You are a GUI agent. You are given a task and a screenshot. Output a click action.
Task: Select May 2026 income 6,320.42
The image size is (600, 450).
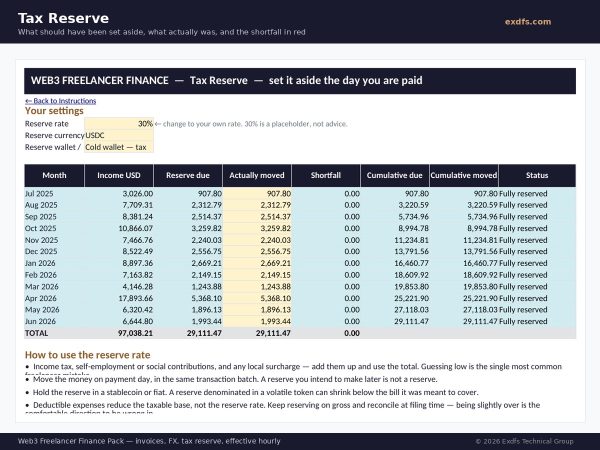tap(119, 310)
